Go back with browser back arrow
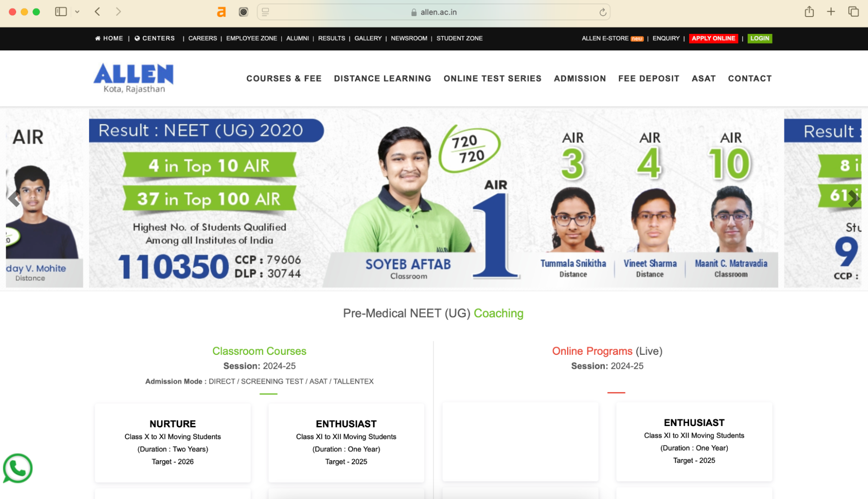The image size is (868, 499). 97,12
